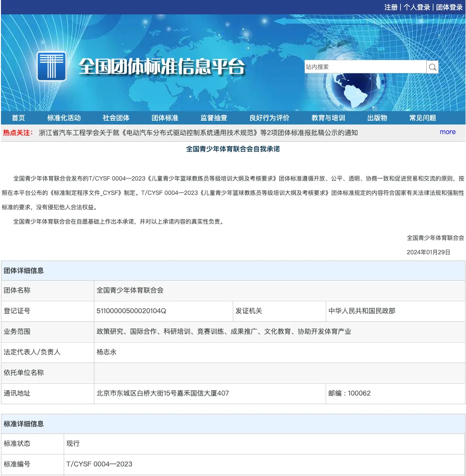This screenshot has height=476, width=466.
Task: Select the 全国青少年体育联合会自我承诺 heading
Action: 233,149
